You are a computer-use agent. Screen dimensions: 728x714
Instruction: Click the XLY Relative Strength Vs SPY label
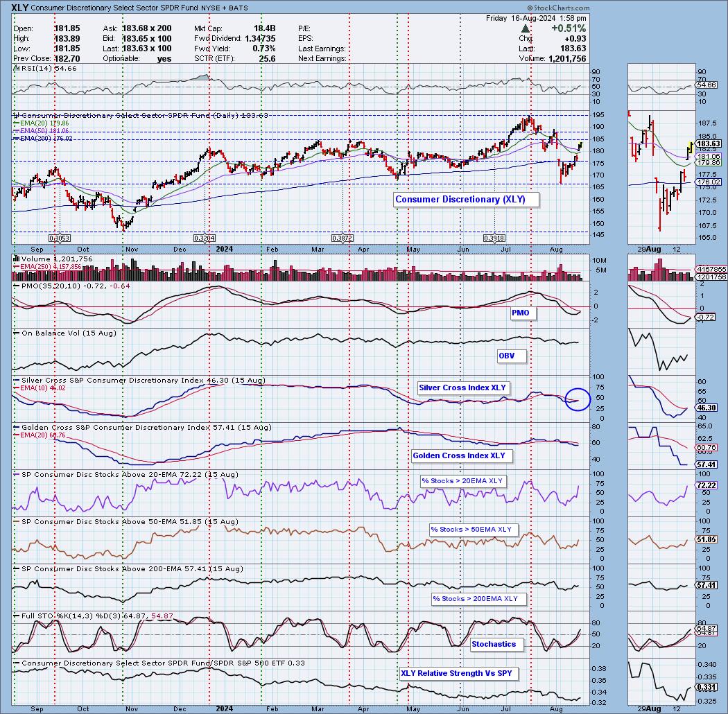[458, 673]
